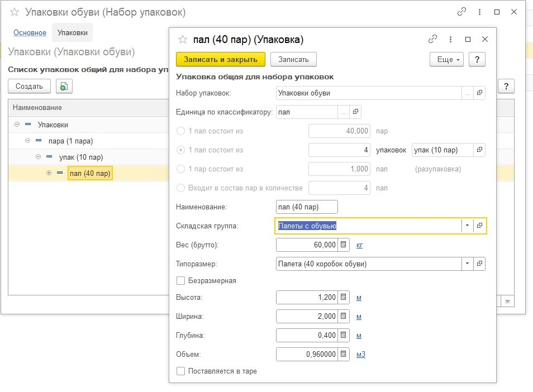Open the Типоразмер dropdown list

pyautogui.click(x=467, y=264)
